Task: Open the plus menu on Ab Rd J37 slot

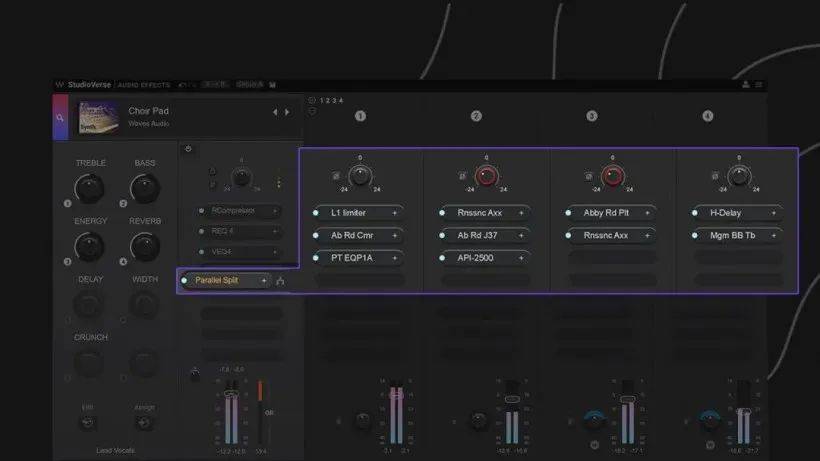Action: [521, 236]
